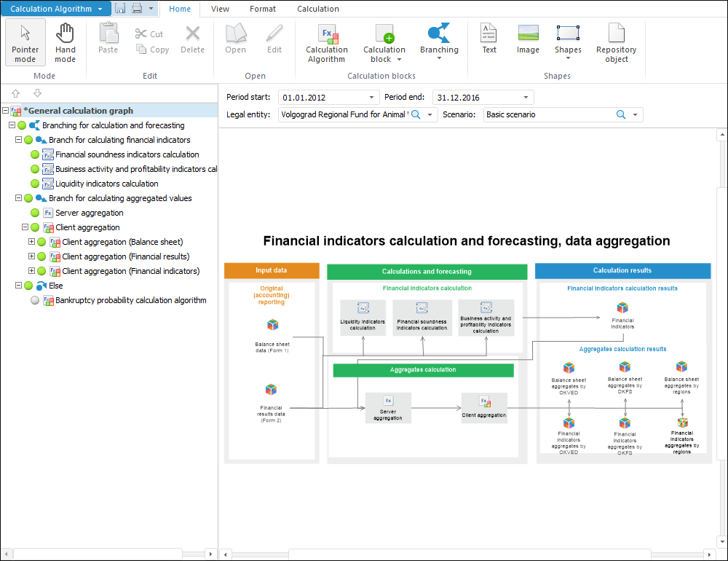Screen dimensions: 728x561
Task: Toggle green status circle for Server aggregation
Action: coord(35,213)
